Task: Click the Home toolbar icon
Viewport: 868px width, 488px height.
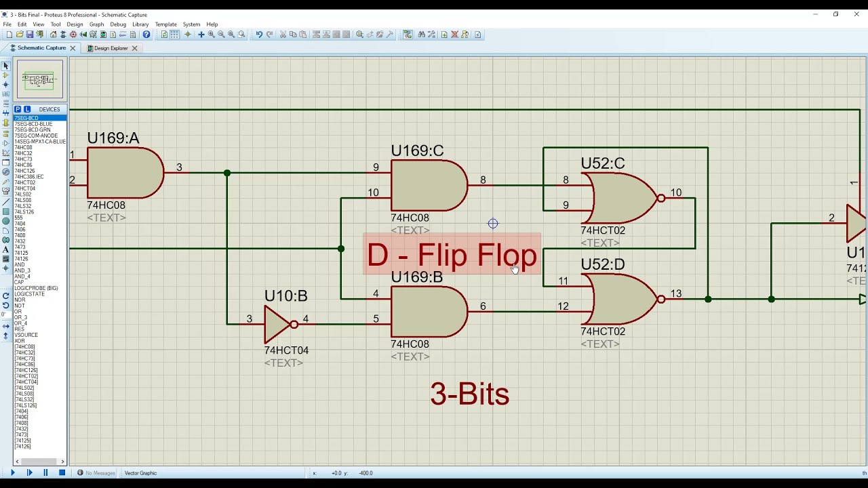Action: tap(53, 35)
